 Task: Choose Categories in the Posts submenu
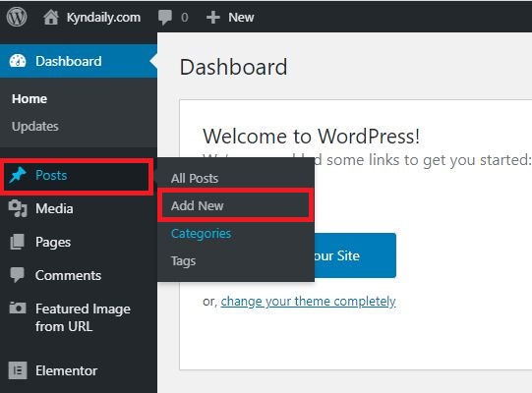pos(202,234)
